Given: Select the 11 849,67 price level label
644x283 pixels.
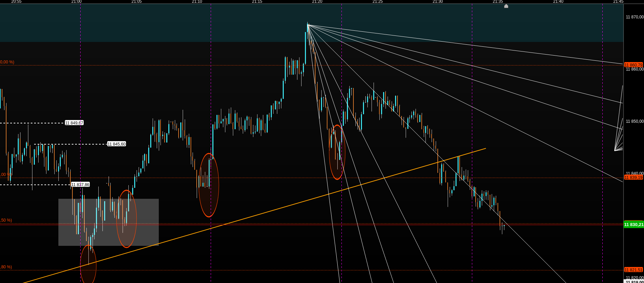Looking at the screenshot, I should [74, 123].
